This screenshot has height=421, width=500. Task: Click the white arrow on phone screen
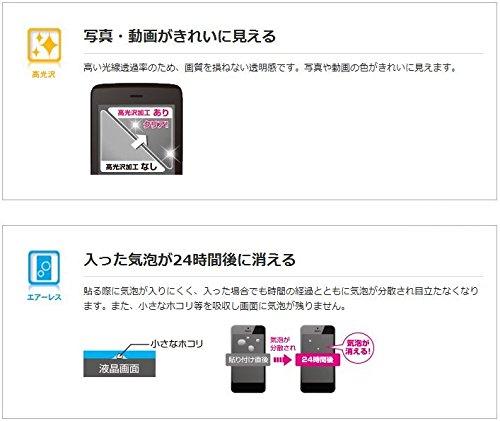[x=139, y=141]
